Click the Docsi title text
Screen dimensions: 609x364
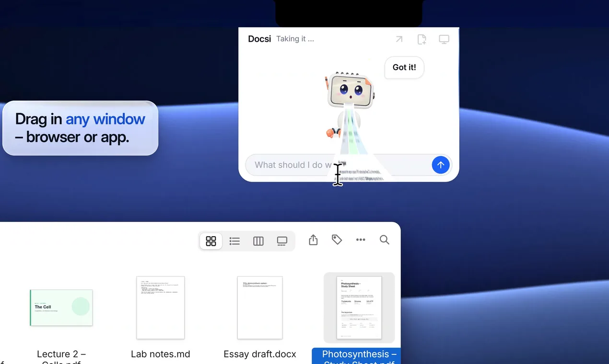[259, 39]
